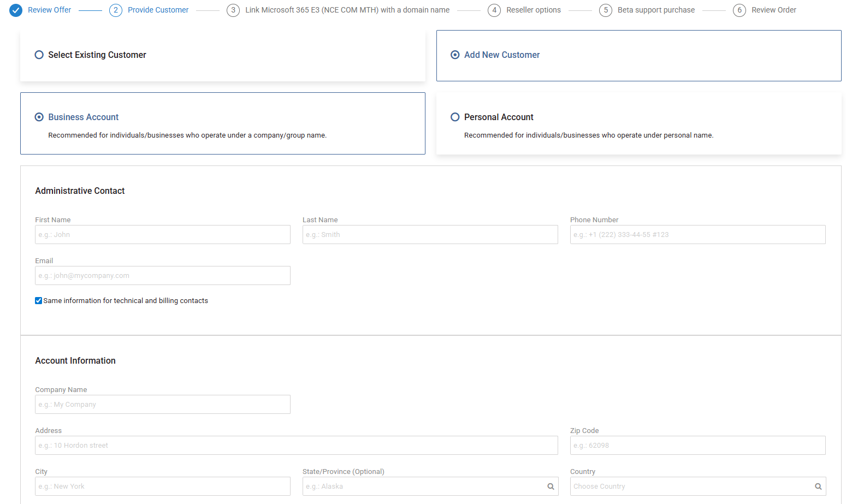Select the Add New Customer radio button
The image size is (846, 504).
point(455,55)
